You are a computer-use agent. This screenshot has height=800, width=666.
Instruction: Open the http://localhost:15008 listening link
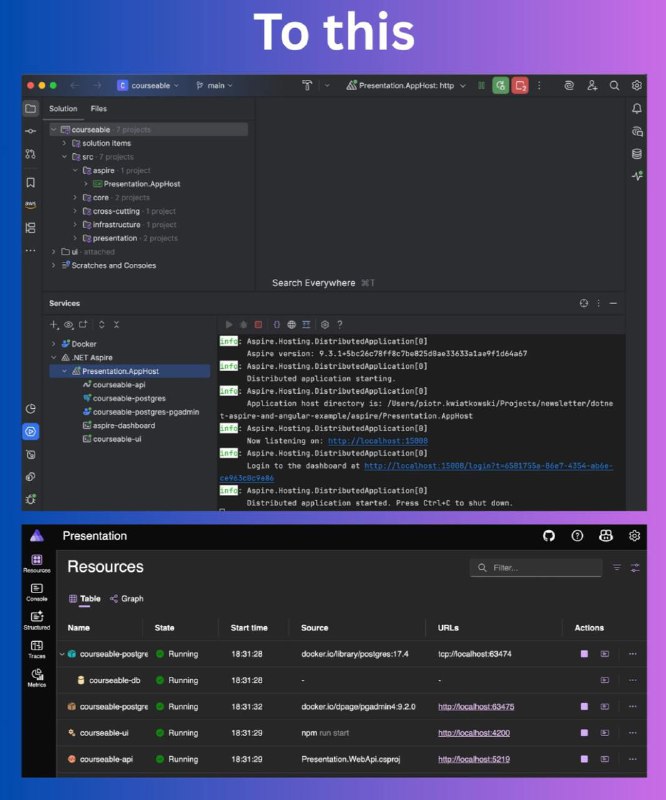pos(378,441)
